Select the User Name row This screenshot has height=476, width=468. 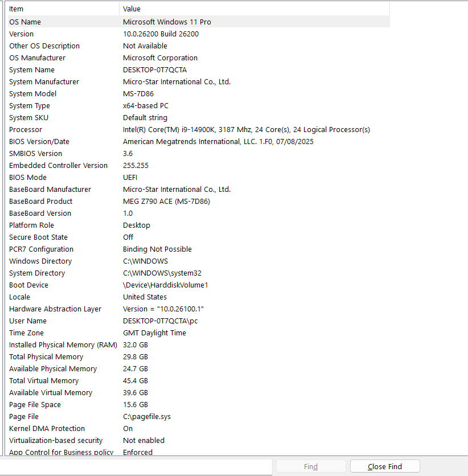pos(199,321)
